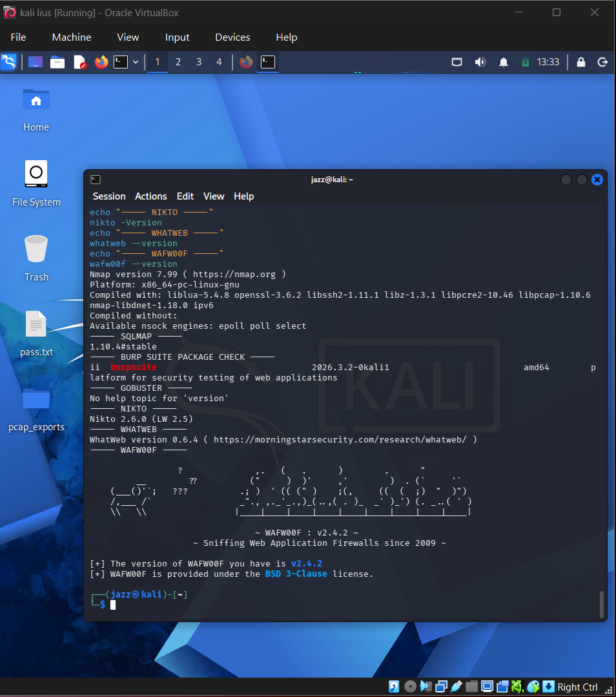Click terminal window icon in title bar
This screenshot has width=616, height=697.
click(96, 179)
